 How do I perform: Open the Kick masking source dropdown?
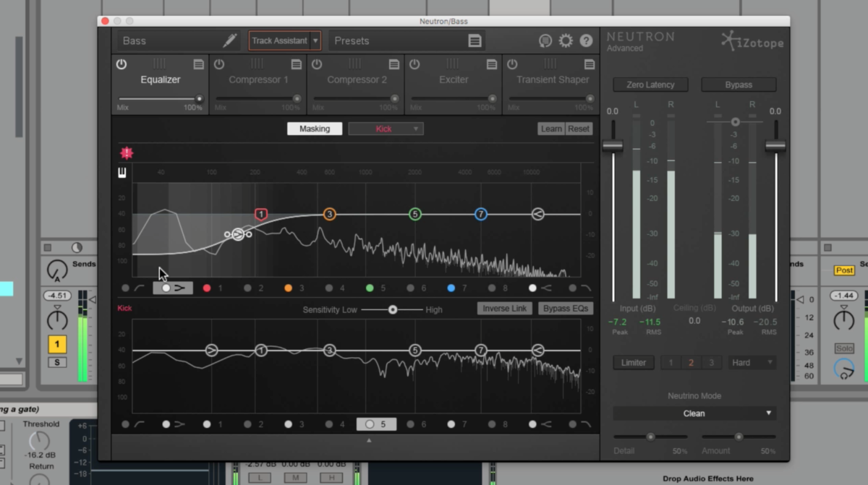pos(386,129)
